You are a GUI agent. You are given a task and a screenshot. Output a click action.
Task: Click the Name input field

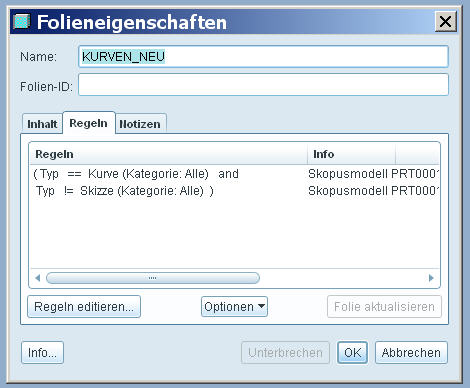(263, 57)
